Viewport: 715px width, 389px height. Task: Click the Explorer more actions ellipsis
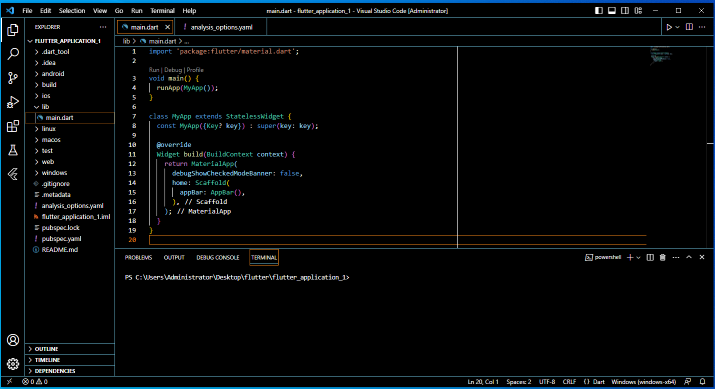[x=103, y=27]
